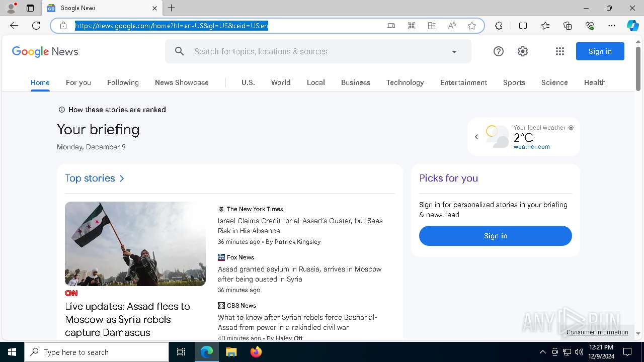Open CBS What to know article
Viewport: 644px width, 362px height.
tap(297, 322)
